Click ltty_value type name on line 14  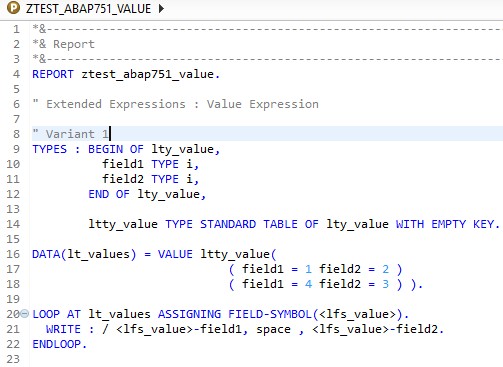[123, 224]
